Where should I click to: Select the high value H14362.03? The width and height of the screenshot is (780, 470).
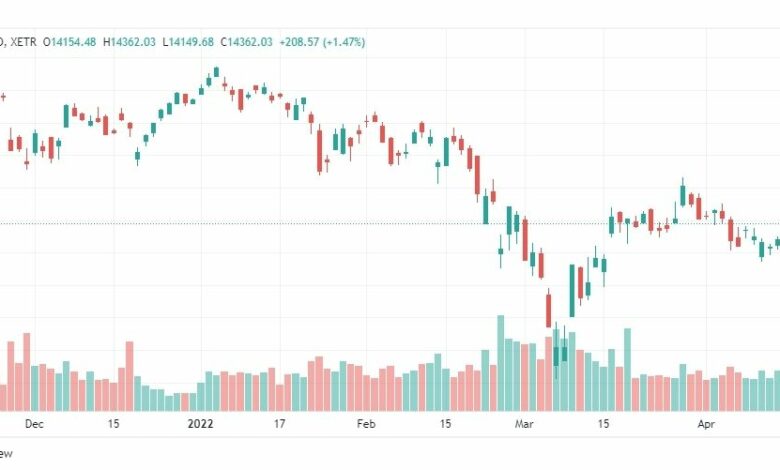[x=129, y=42]
